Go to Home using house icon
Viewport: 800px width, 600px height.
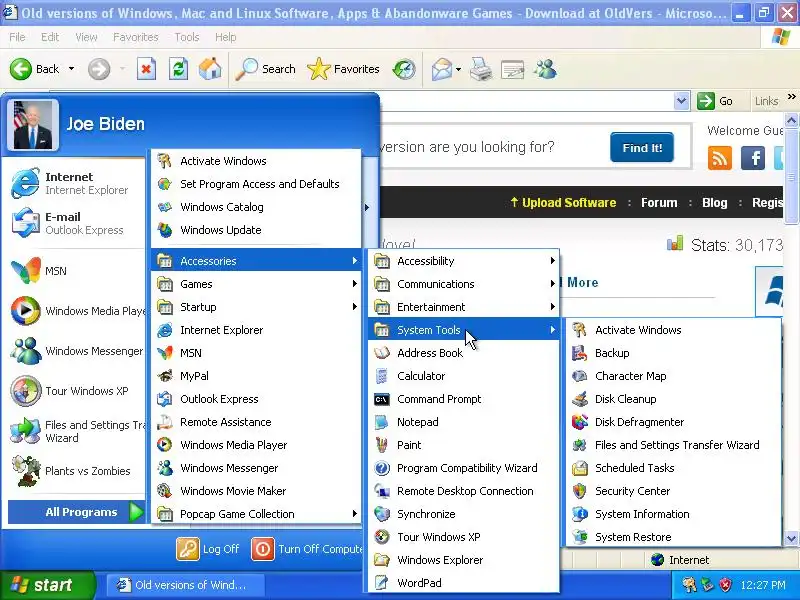click(x=210, y=69)
